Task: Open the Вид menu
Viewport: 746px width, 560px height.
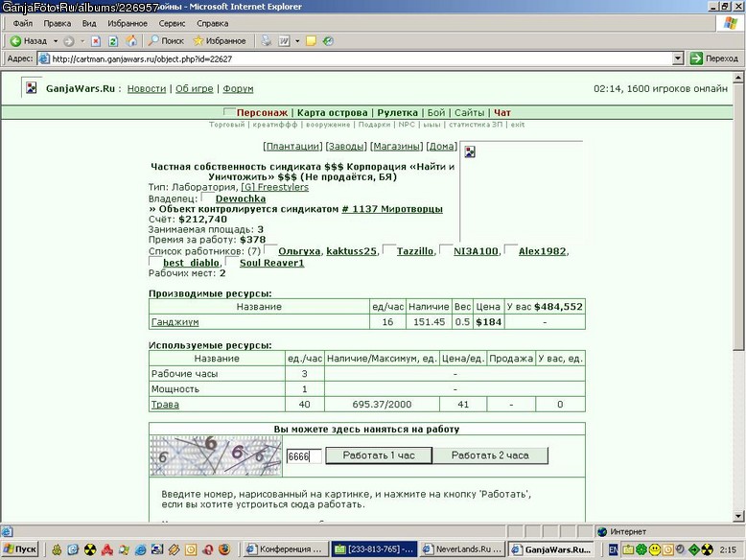Action: tap(89, 23)
